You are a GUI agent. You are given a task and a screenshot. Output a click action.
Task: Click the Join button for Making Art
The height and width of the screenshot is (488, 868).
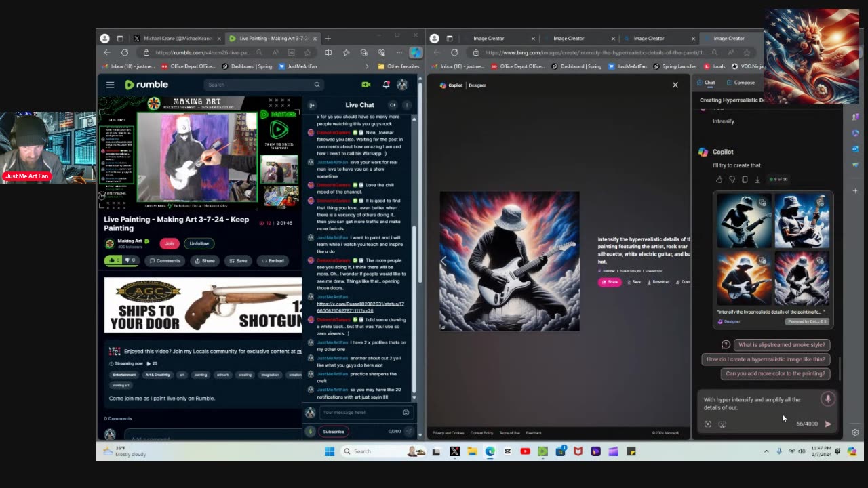coord(170,243)
